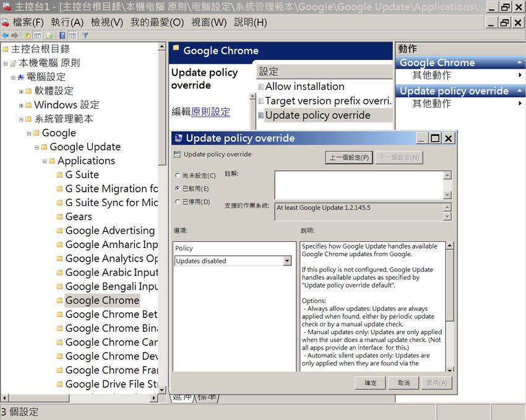Select Google Bengali Input tree item

(x=111, y=286)
